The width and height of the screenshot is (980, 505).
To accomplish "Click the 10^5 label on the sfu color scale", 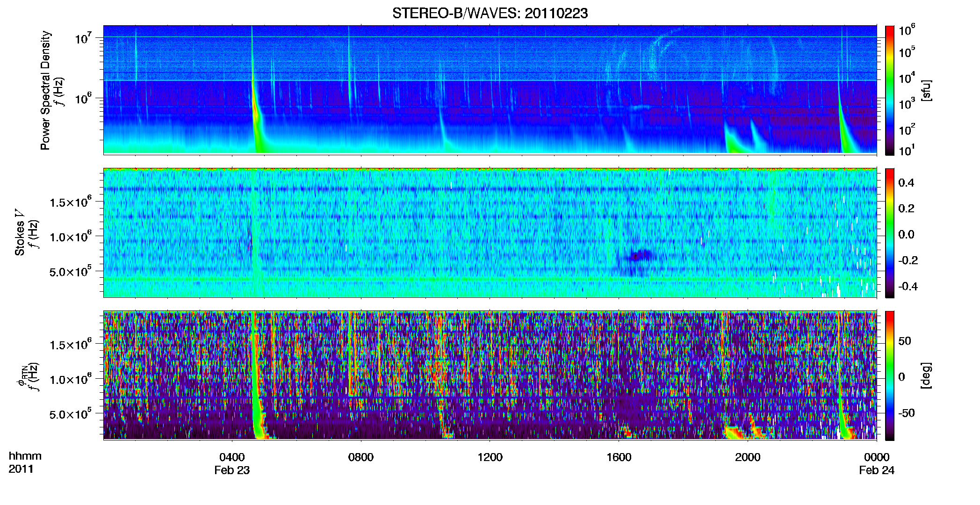I will (907, 52).
